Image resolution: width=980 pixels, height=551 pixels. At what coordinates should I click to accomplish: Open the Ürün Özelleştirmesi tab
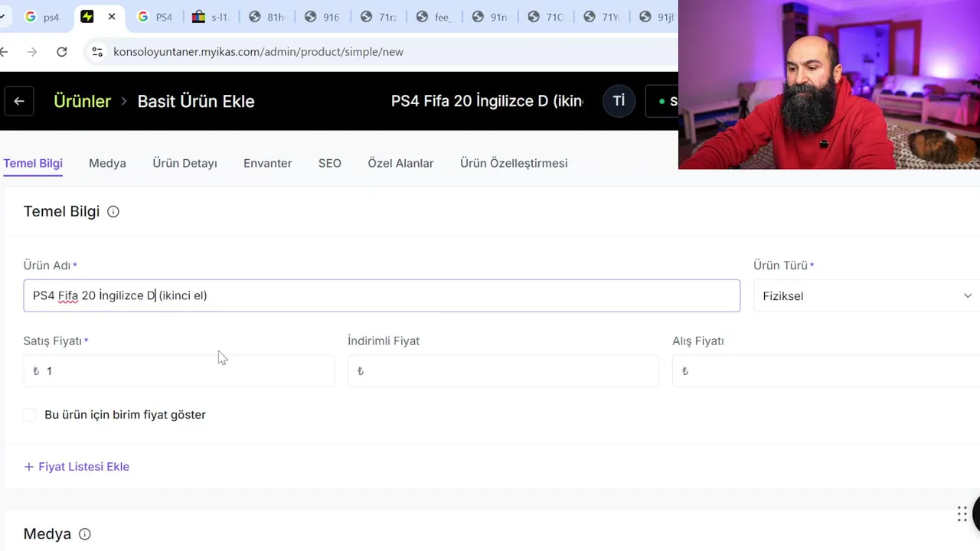click(514, 163)
